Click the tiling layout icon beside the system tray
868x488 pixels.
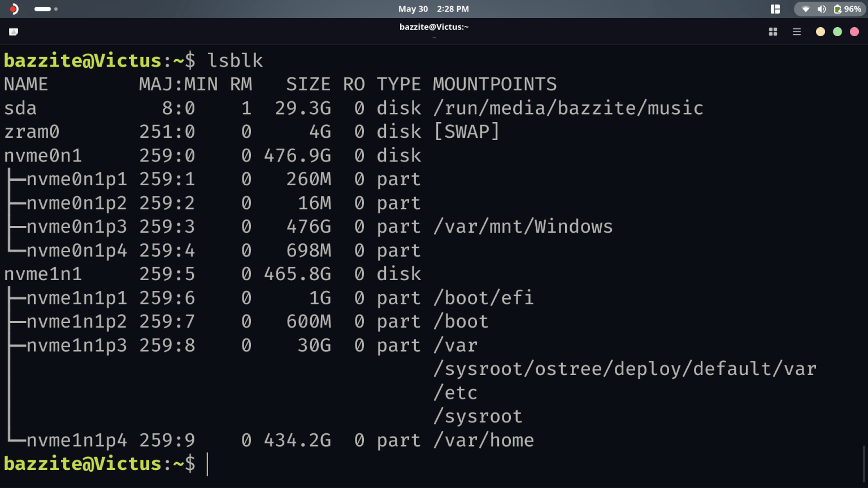tap(775, 9)
